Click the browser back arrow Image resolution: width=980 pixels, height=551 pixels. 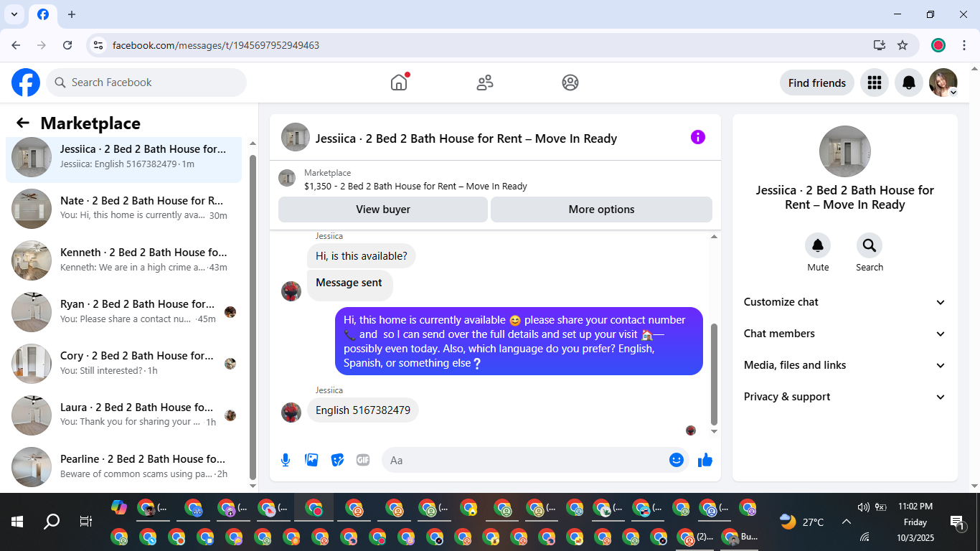click(16, 45)
